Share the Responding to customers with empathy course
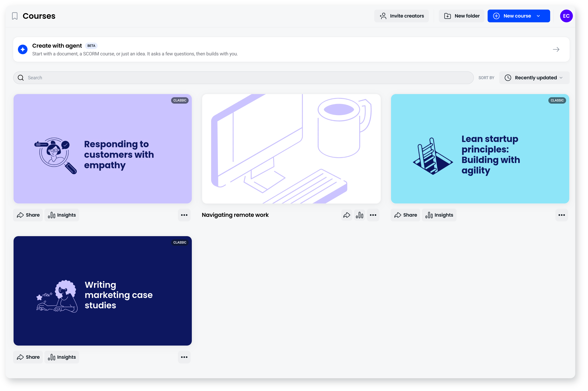 [28, 215]
